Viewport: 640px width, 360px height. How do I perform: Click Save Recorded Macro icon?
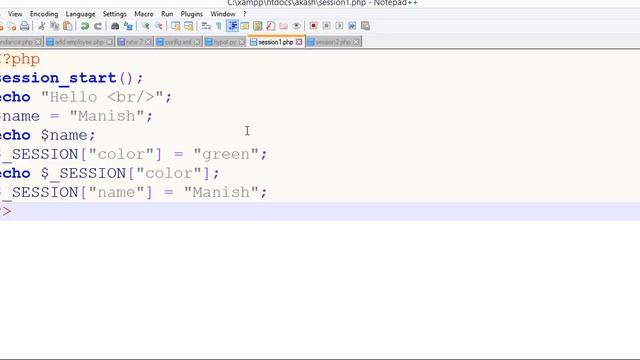pos(365,26)
